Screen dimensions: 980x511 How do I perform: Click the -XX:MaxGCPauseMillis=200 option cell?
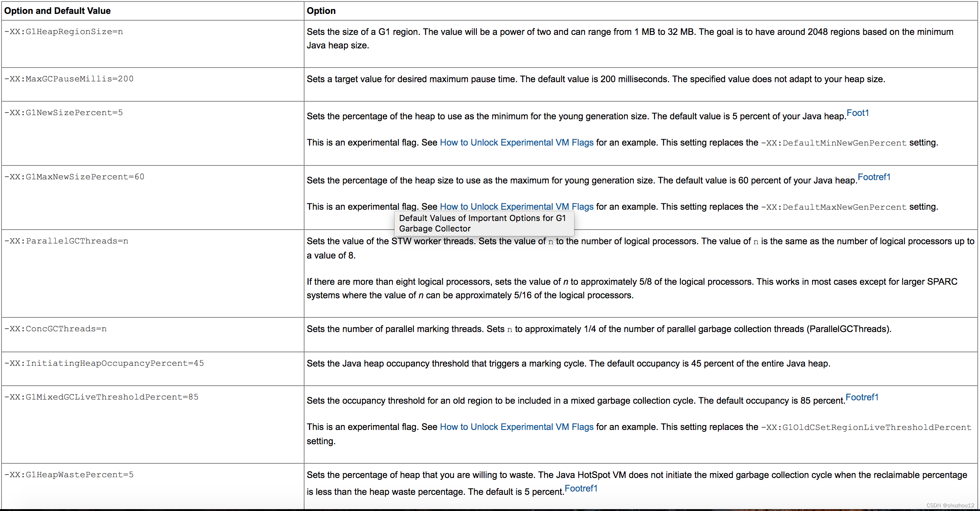[69, 79]
